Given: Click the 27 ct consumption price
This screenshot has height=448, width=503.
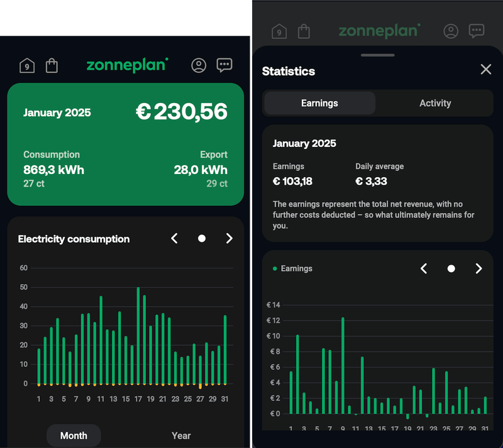Looking at the screenshot, I should tap(34, 183).
